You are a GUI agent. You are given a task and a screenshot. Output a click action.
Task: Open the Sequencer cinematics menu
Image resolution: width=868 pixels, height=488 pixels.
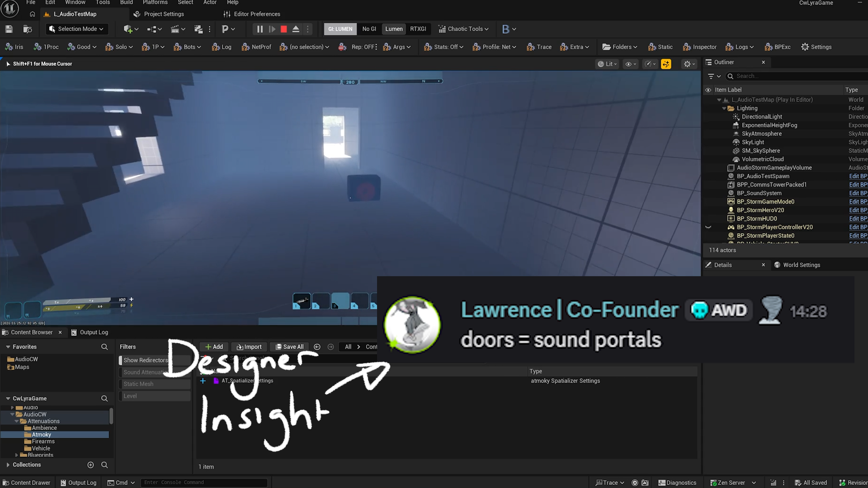[178, 29]
